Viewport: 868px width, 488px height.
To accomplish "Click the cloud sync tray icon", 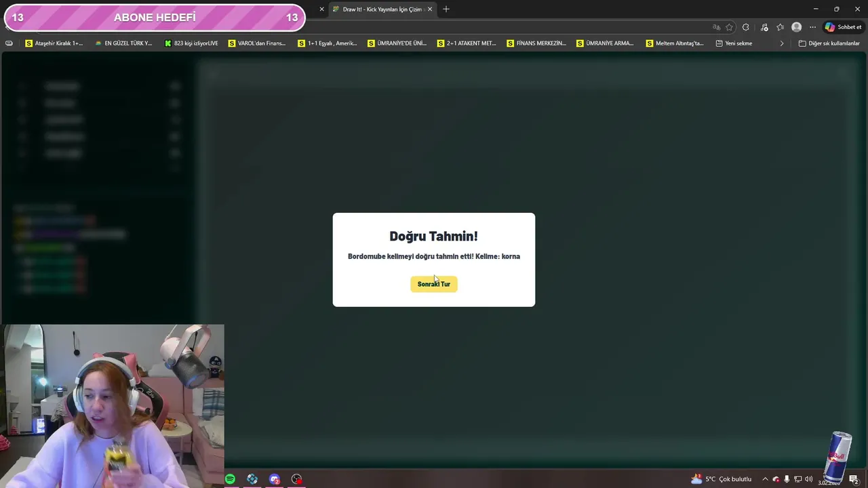I will [x=776, y=479].
